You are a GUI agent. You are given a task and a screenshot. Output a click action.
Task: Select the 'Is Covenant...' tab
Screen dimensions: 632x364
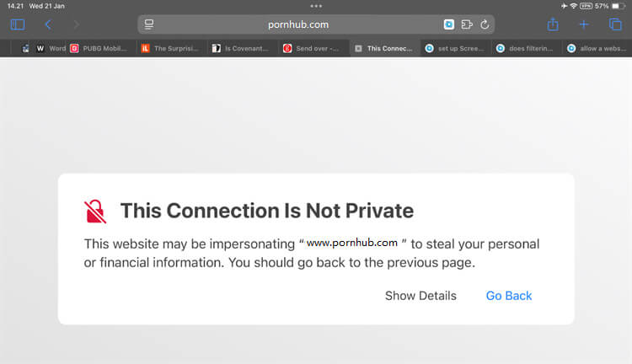(x=244, y=49)
